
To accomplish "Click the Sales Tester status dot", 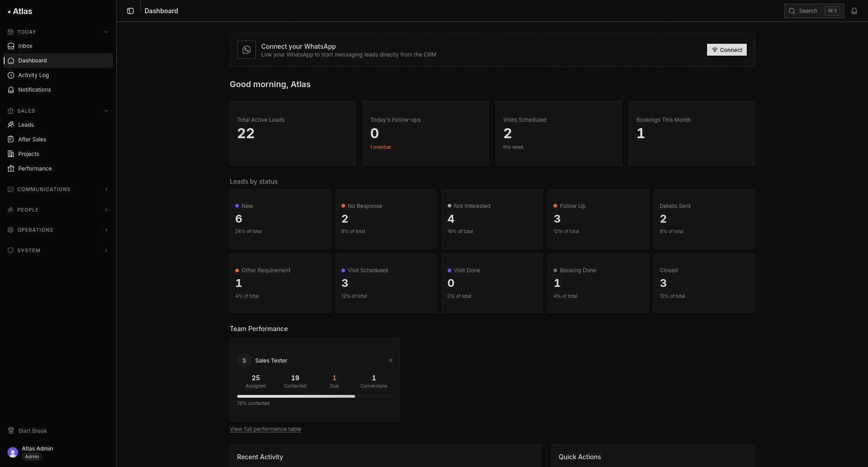I will point(391,360).
